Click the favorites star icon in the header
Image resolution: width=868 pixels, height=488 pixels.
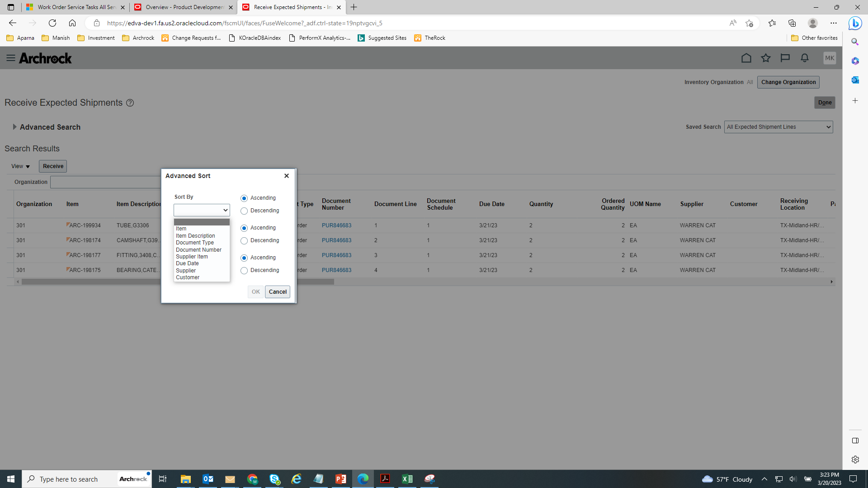pos(766,58)
